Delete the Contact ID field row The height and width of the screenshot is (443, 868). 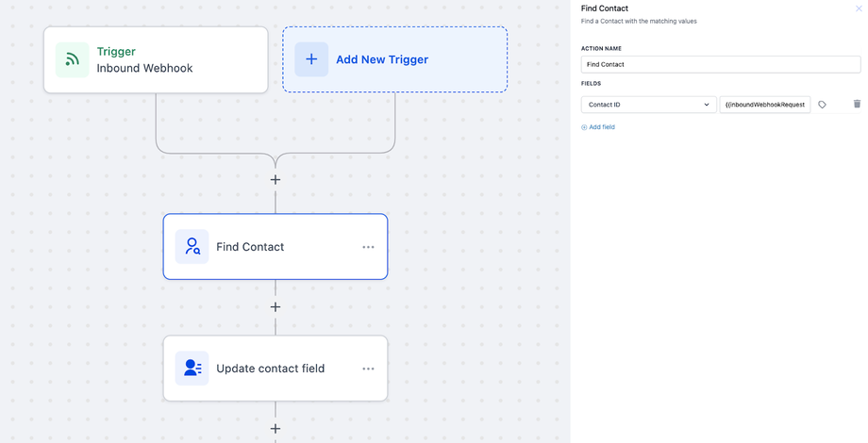857,105
